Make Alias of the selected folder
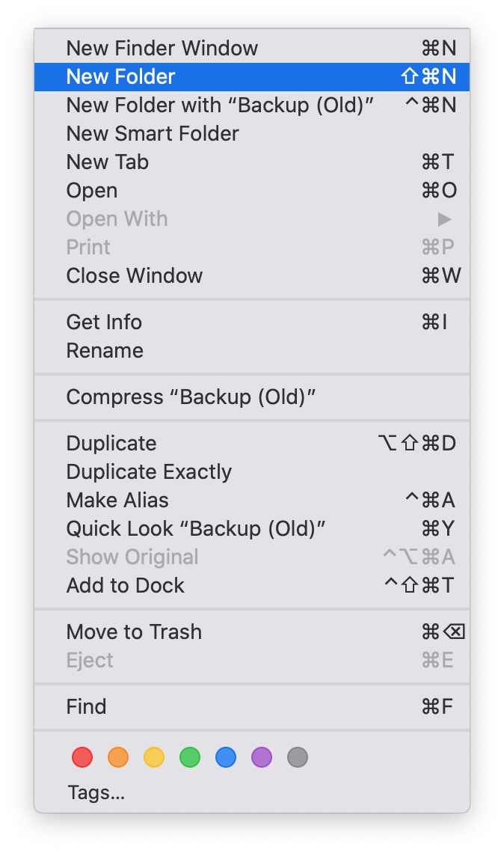Image resolution: width=504 pixels, height=853 pixels. [117, 501]
